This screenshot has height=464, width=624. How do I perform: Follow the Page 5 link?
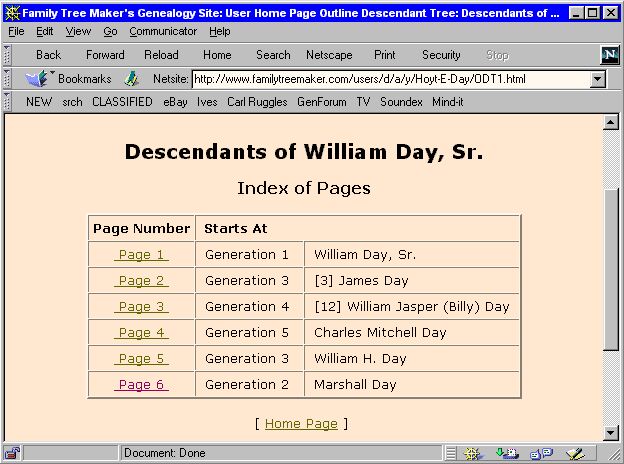click(141, 359)
